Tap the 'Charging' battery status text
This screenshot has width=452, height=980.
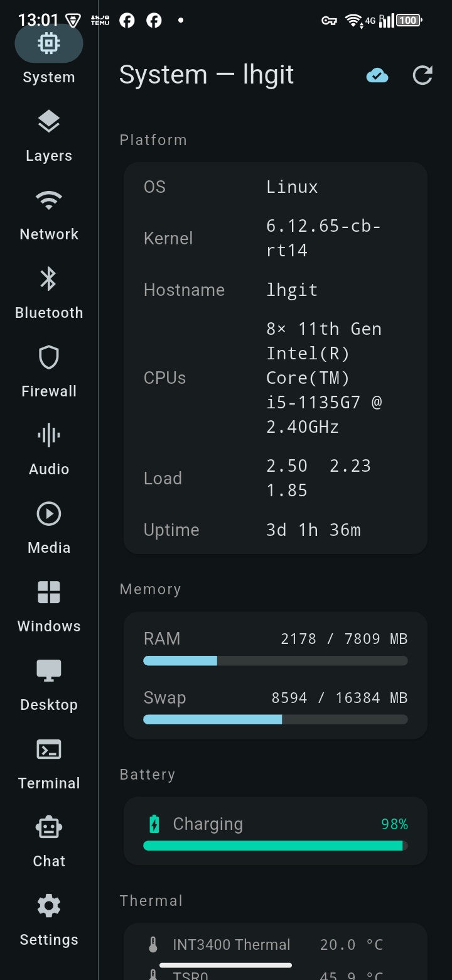click(x=208, y=824)
